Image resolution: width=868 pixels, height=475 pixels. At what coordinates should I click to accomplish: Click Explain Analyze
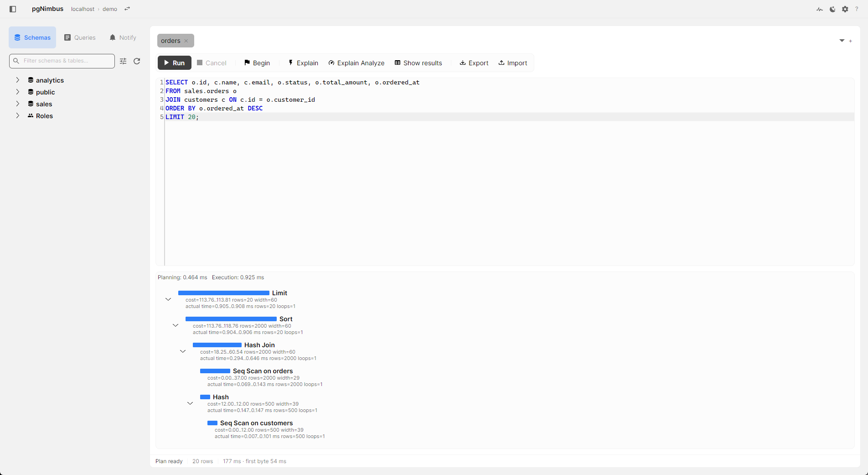pyautogui.click(x=356, y=63)
